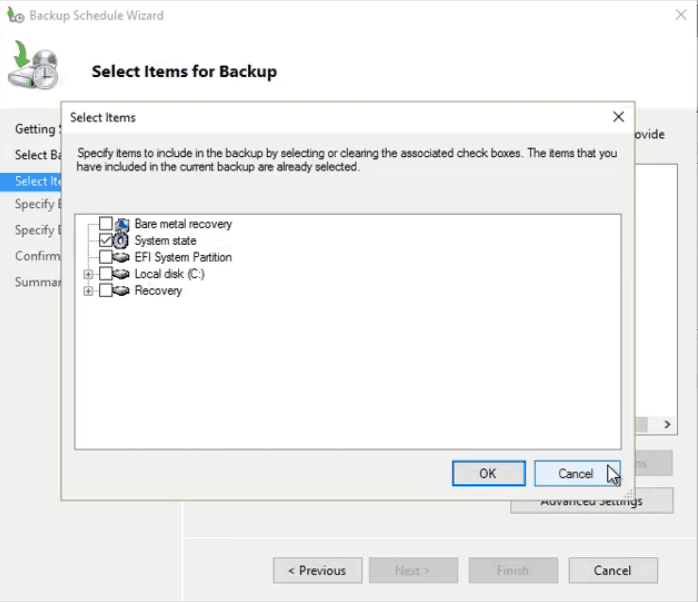Click the System state clock icon
Screen dimensions: 698x602
coord(121,241)
